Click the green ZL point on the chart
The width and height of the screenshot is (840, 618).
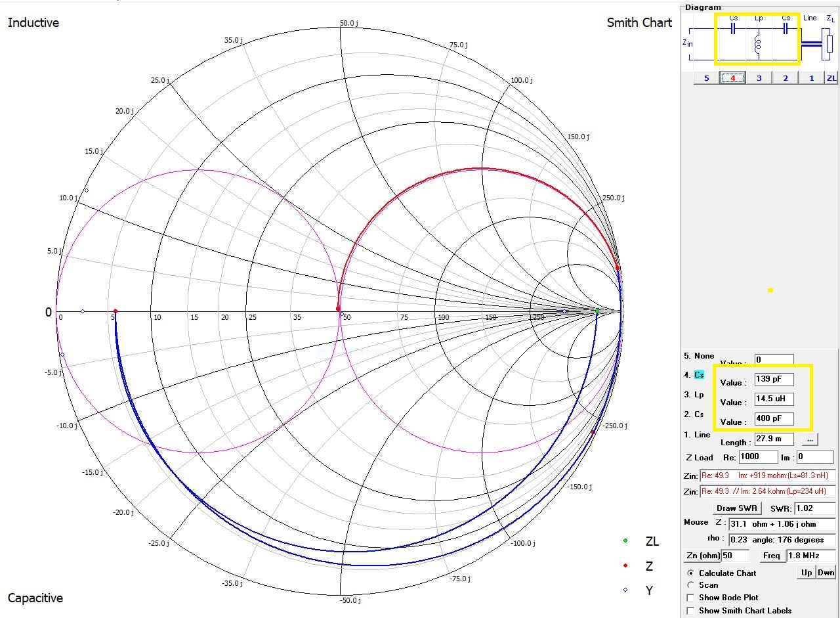coord(597,311)
